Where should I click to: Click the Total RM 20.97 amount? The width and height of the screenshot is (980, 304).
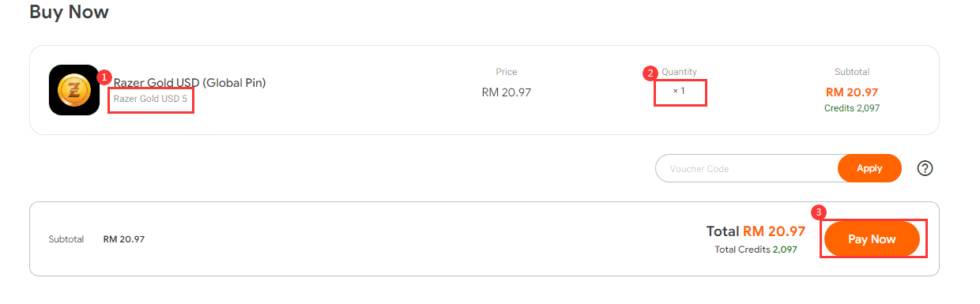(x=756, y=231)
